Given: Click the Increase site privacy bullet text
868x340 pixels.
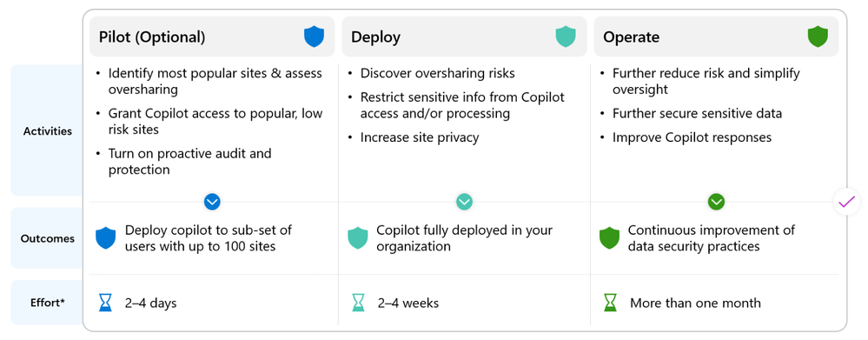Looking at the screenshot, I should coord(419,137).
